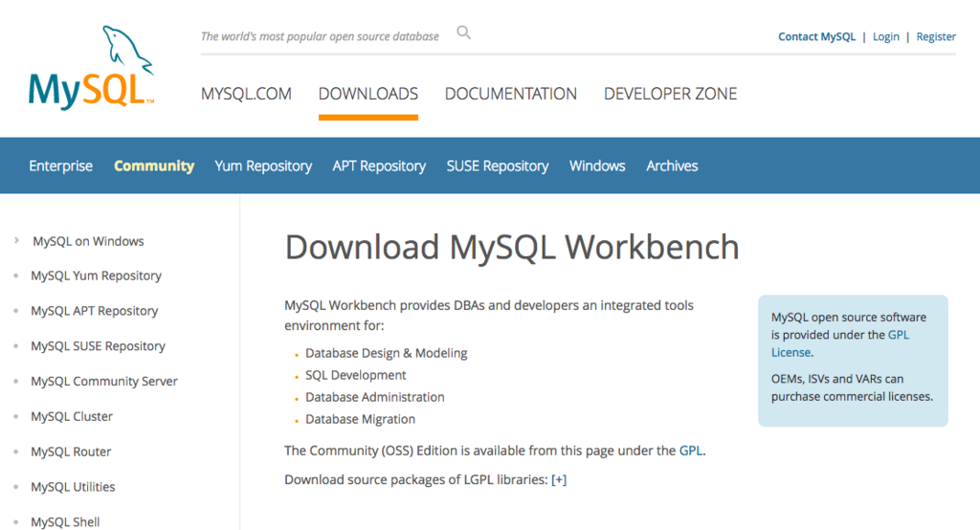The width and height of the screenshot is (980, 530).
Task: Open Yum Repository in blue bar
Action: pyautogui.click(x=263, y=166)
